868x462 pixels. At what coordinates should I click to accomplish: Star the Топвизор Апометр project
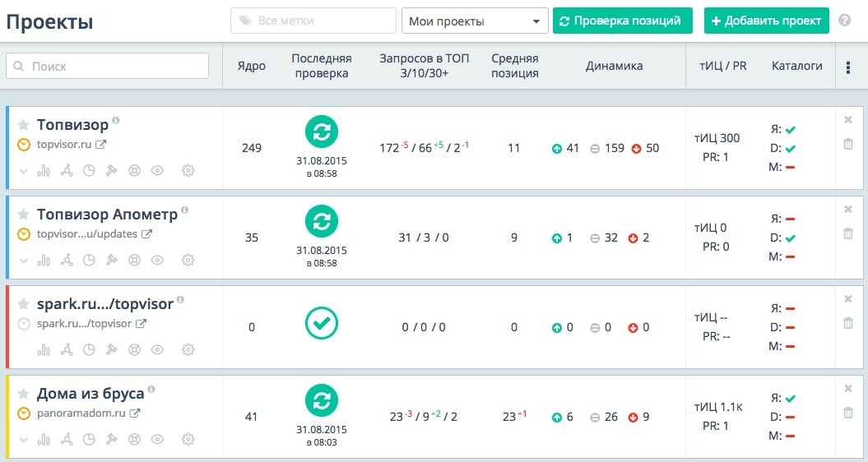[23, 214]
